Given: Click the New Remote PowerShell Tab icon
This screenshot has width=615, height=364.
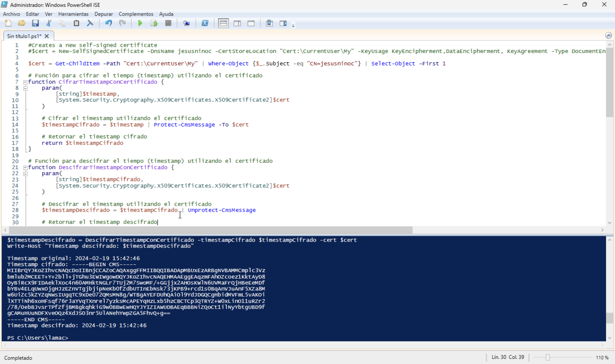Looking at the screenshot, I should point(186,23).
